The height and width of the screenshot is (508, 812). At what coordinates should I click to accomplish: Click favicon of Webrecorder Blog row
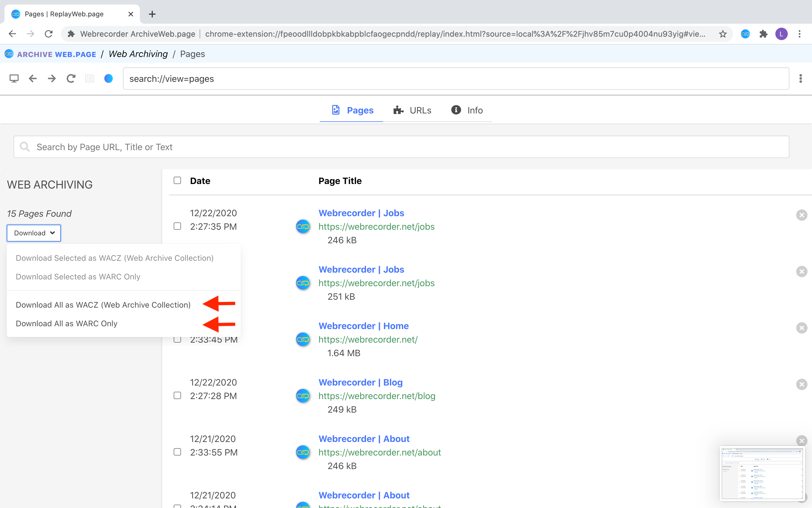[x=303, y=396]
